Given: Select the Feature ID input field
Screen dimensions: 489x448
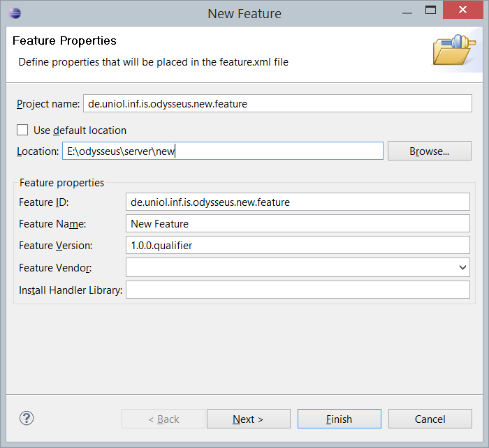Looking at the screenshot, I should point(298,202).
